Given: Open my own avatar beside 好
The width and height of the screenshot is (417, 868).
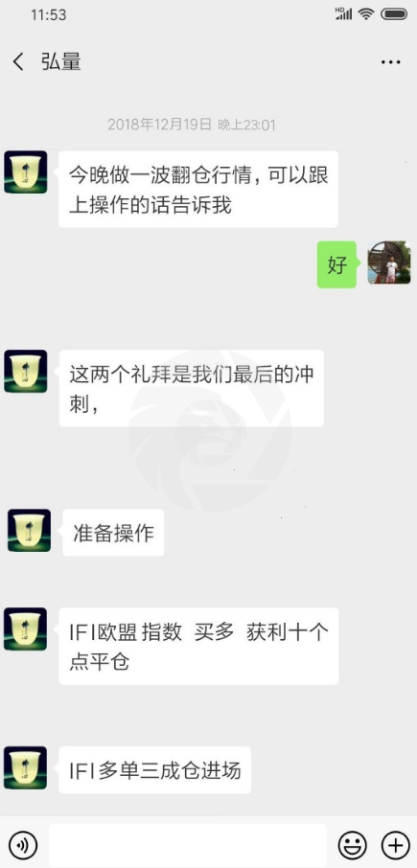Looking at the screenshot, I should 389,263.
